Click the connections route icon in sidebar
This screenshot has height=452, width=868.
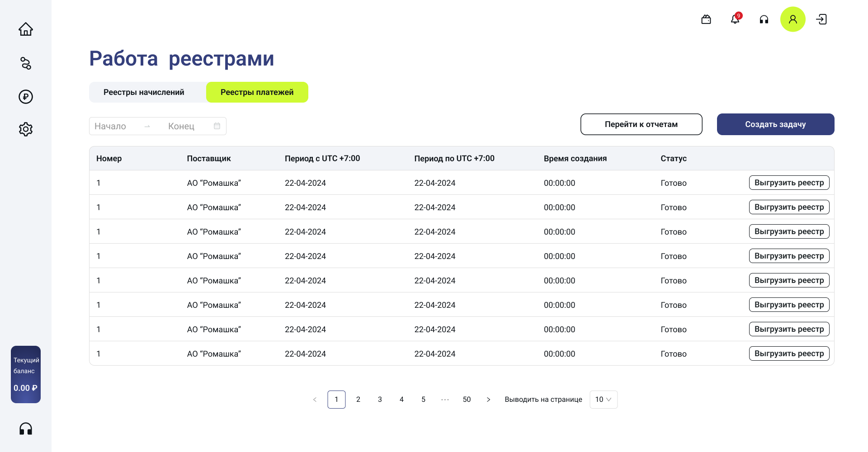pos(26,63)
